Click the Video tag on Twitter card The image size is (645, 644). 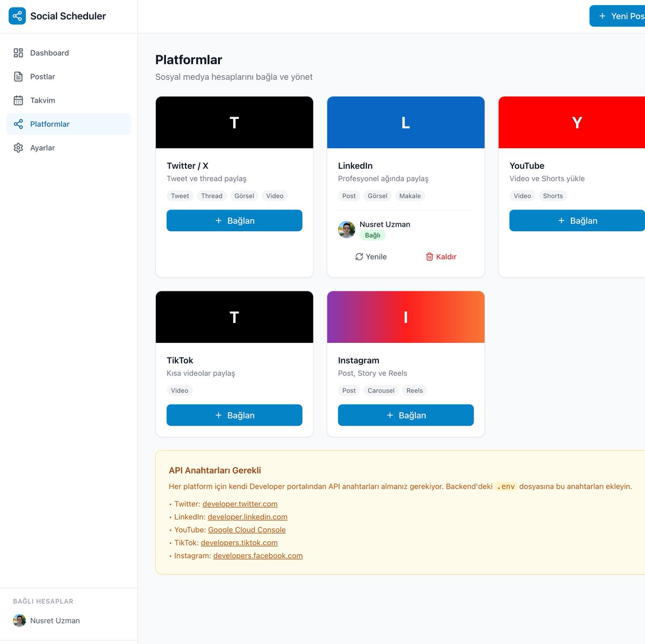(x=275, y=196)
